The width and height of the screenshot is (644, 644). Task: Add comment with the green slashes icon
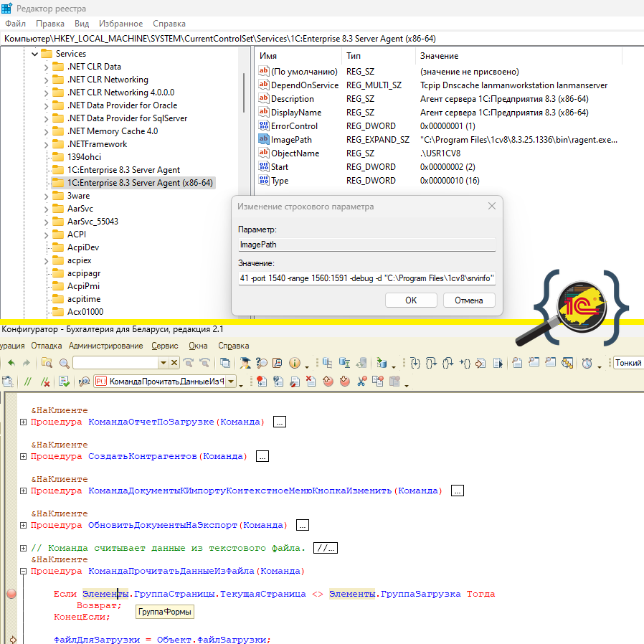click(x=27, y=382)
